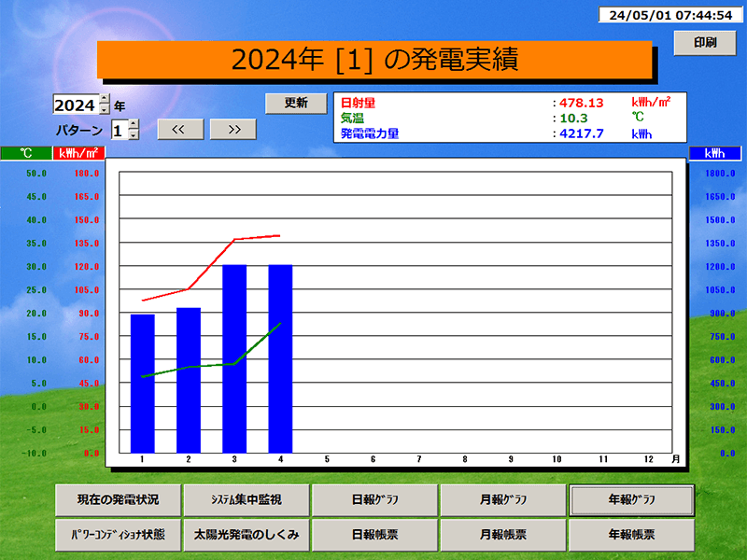Click the red kWh/㎡ axis header
Screen dimensions: 747x560
pyautogui.click(x=78, y=153)
